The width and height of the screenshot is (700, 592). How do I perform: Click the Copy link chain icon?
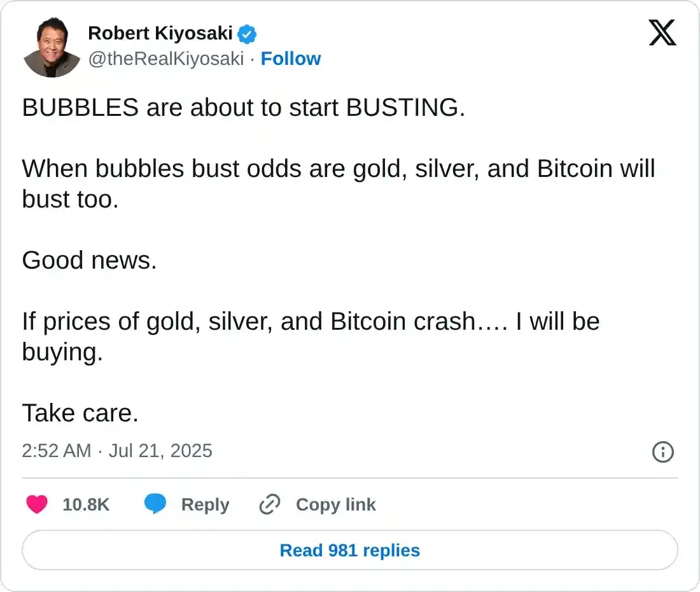coord(269,504)
